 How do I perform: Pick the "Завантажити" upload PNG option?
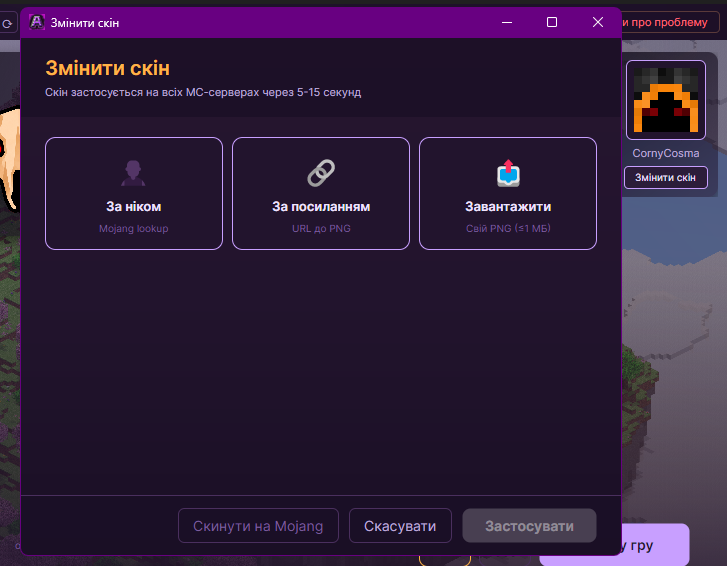tap(508, 193)
